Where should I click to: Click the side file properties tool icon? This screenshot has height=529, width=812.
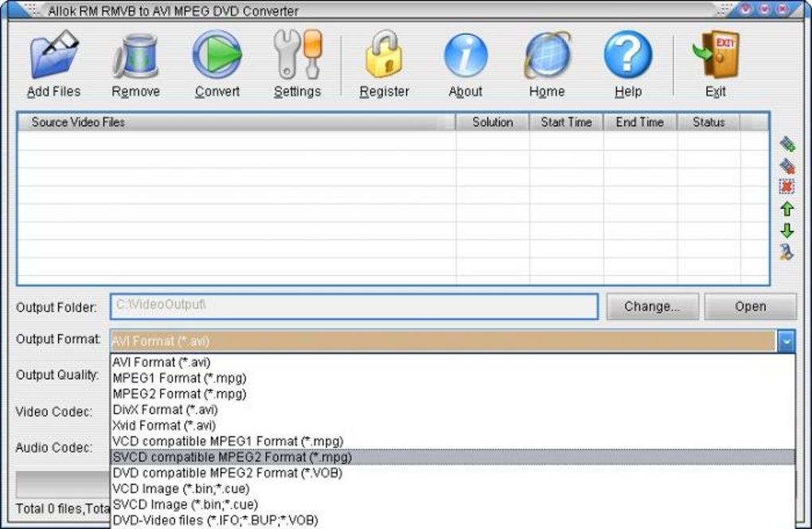787,252
